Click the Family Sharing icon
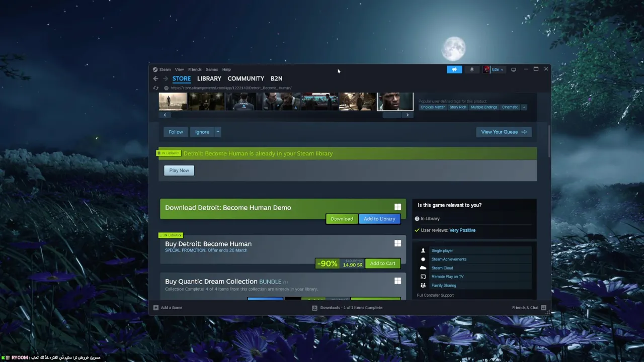 click(x=423, y=286)
